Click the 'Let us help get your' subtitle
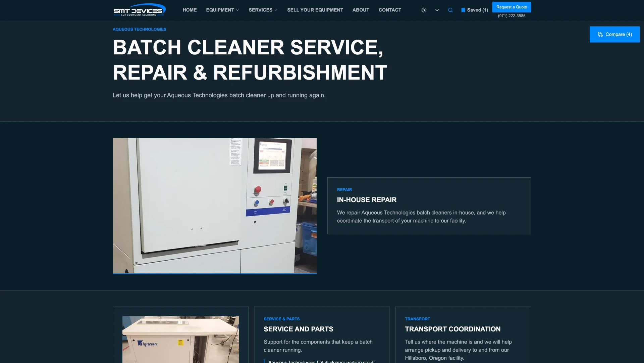The height and width of the screenshot is (363, 644). (x=219, y=95)
